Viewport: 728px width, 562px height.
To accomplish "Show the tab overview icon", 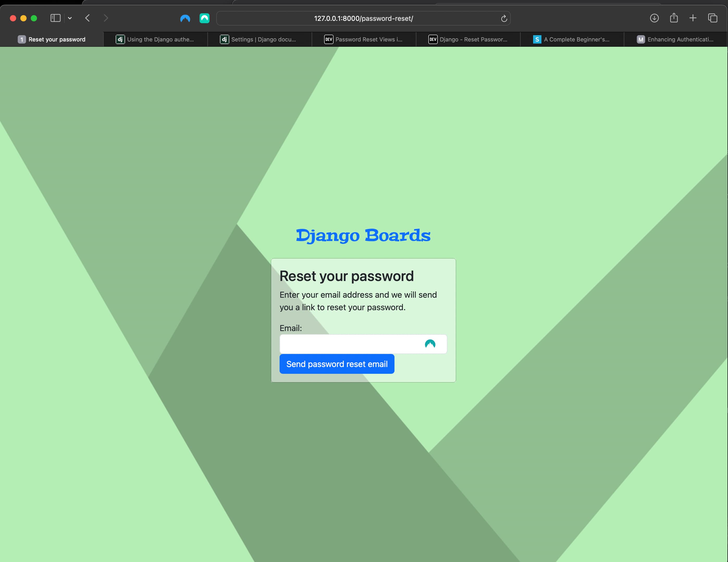I will [x=712, y=18].
